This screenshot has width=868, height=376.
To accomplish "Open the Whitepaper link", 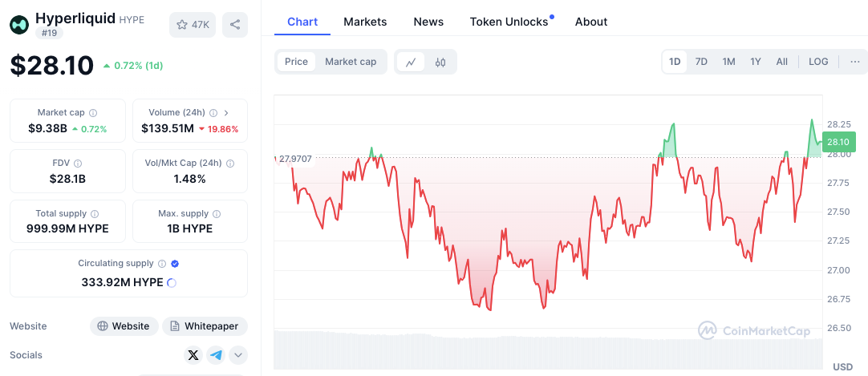I will pos(205,326).
